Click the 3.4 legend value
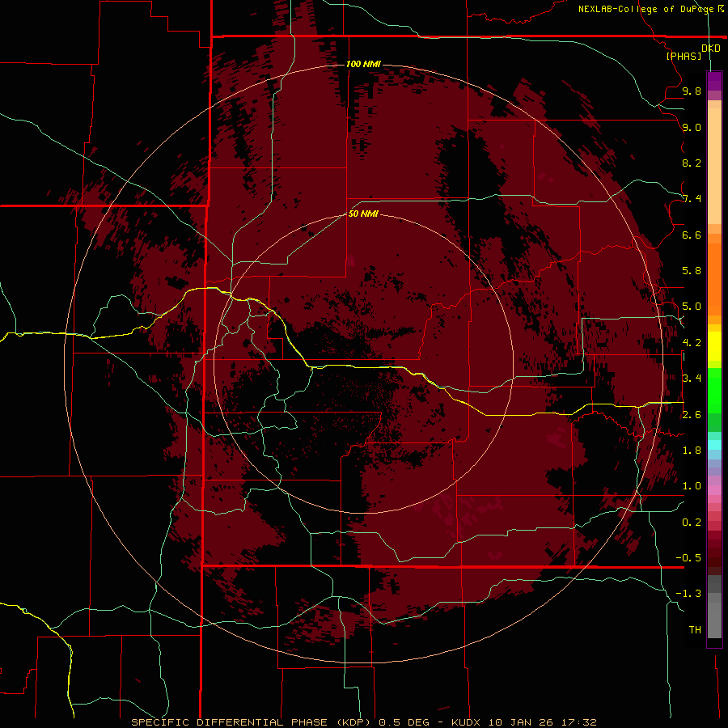728x728 pixels. [x=692, y=379]
